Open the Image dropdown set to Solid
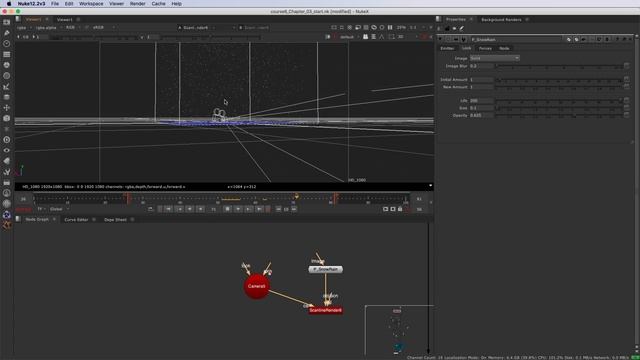 pos(494,58)
